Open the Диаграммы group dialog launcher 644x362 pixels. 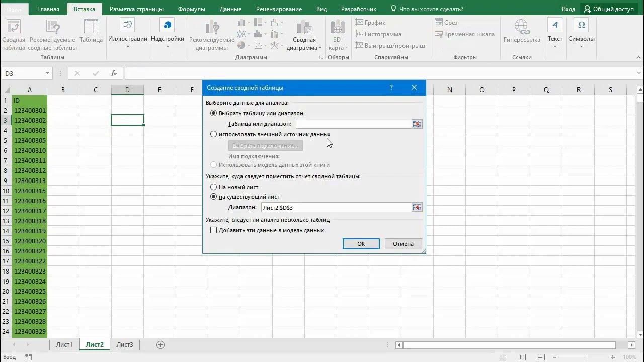click(321, 58)
